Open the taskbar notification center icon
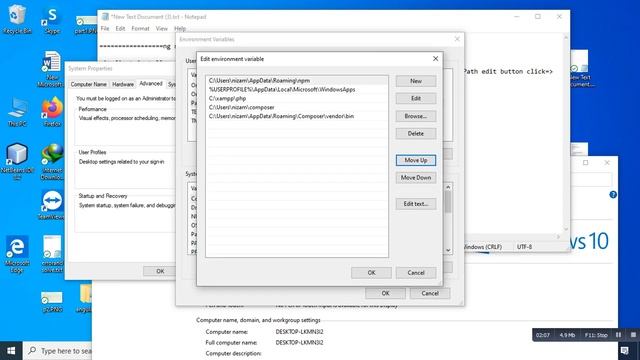 click(624, 351)
